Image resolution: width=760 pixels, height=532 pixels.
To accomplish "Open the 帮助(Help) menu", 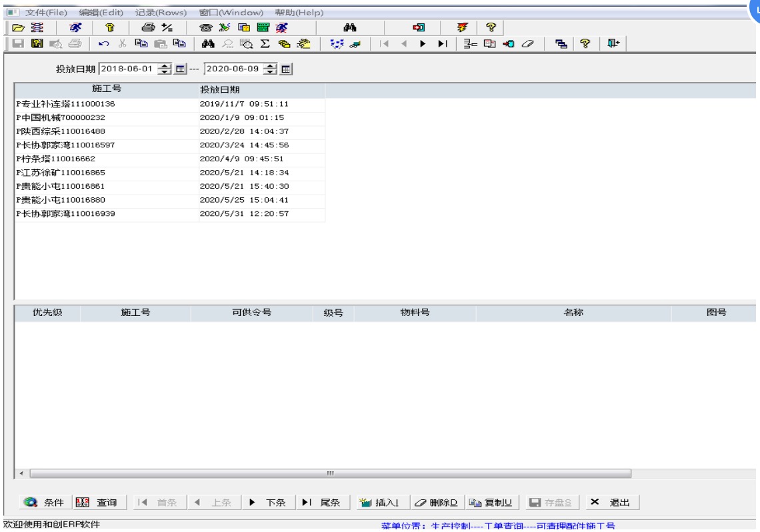I will 299,13.
